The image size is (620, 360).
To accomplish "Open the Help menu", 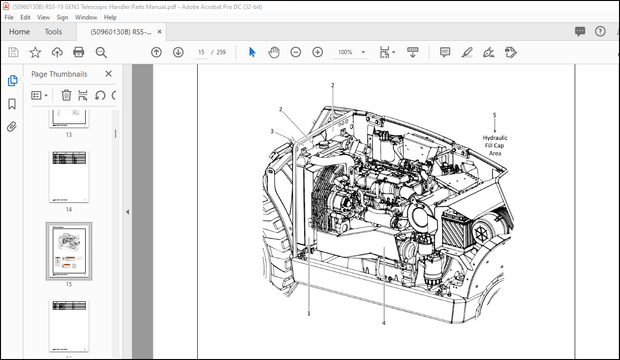I will point(110,17).
